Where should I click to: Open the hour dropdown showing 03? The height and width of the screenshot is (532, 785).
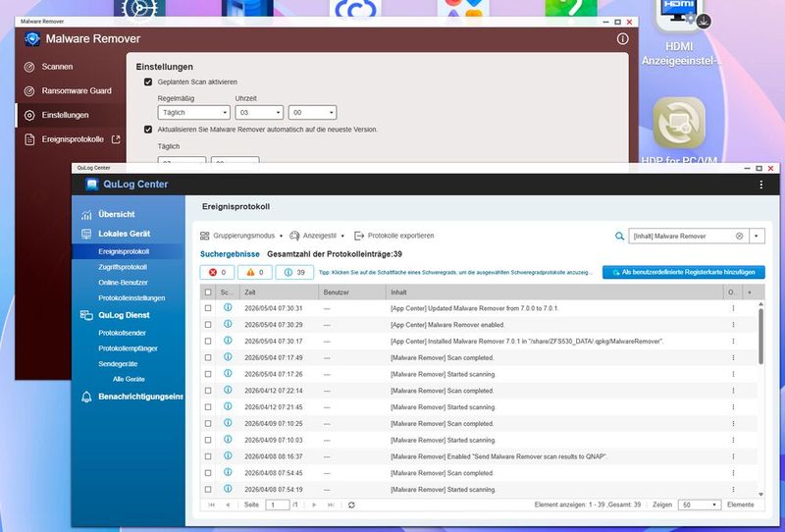point(259,112)
